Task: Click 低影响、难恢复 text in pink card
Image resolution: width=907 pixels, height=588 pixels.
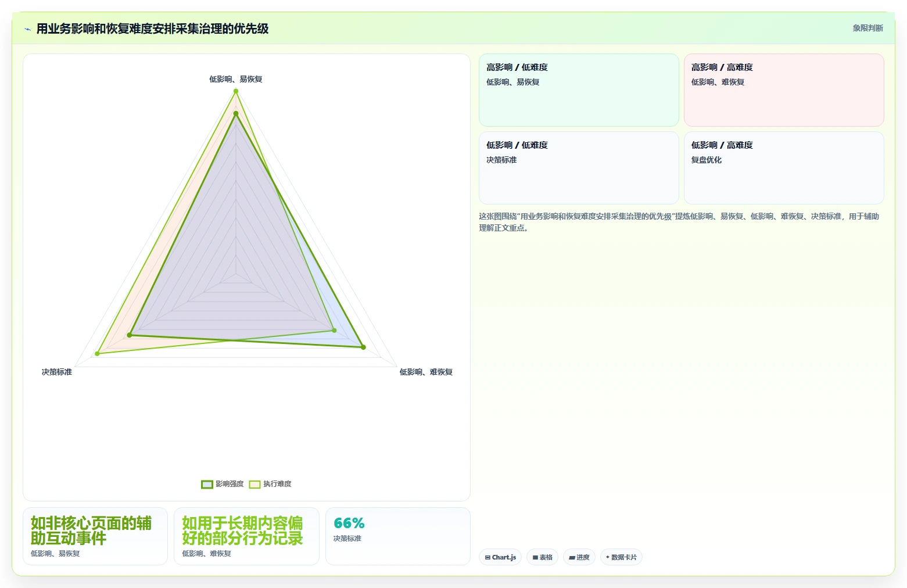Action: [x=718, y=82]
